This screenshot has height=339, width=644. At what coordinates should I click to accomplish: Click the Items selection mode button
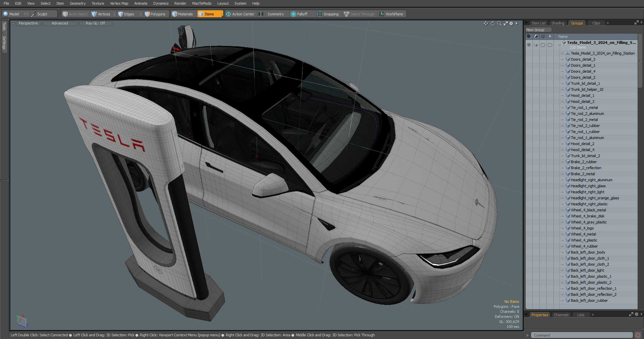point(210,14)
